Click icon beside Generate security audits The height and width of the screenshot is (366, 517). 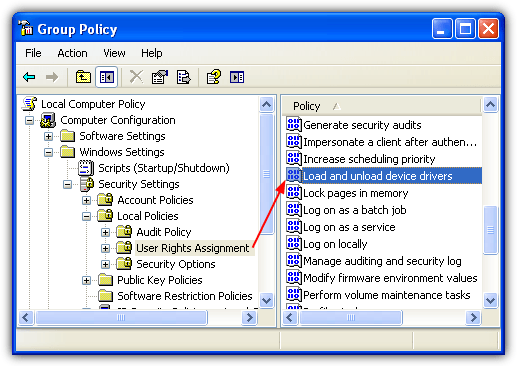pyautogui.click(x=294, y=124)
